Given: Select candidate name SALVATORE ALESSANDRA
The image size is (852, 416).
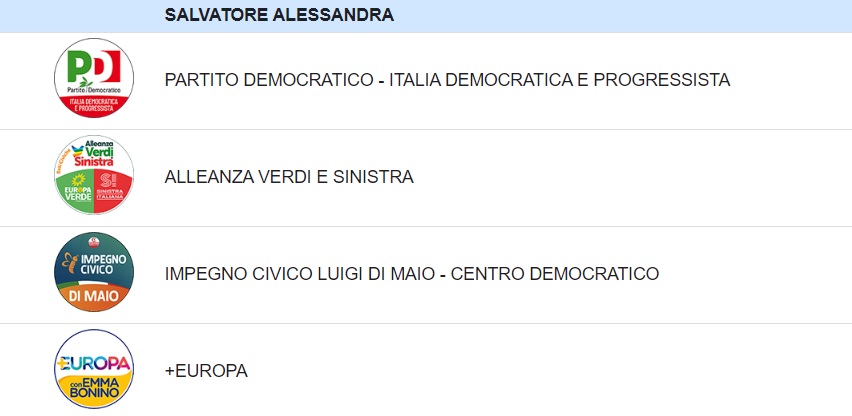Looking at the screenshot, I should click(x=279, y=15).
